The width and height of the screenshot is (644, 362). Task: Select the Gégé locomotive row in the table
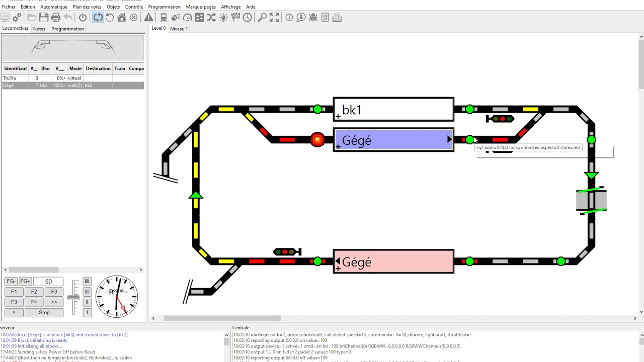73,85
